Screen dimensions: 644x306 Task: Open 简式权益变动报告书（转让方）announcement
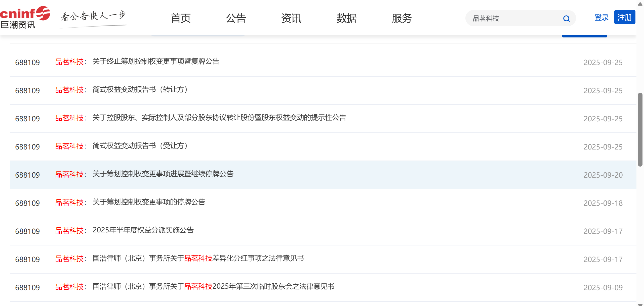140,90
